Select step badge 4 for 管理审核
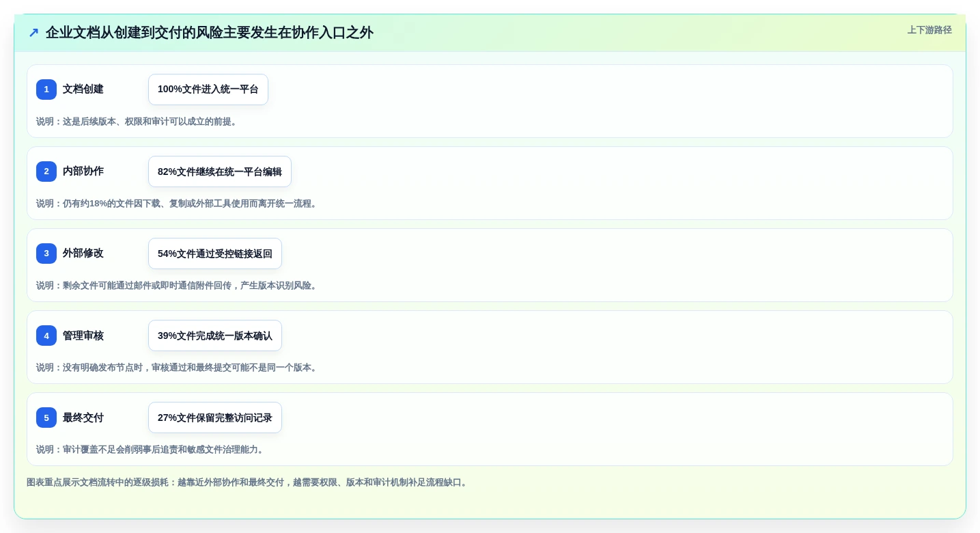The image size is (980, 533). click(x=46, y=336)
